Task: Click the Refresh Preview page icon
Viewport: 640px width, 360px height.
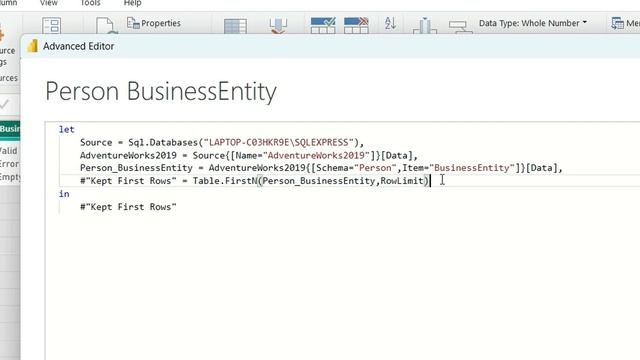Action: [x=106, y=25]
